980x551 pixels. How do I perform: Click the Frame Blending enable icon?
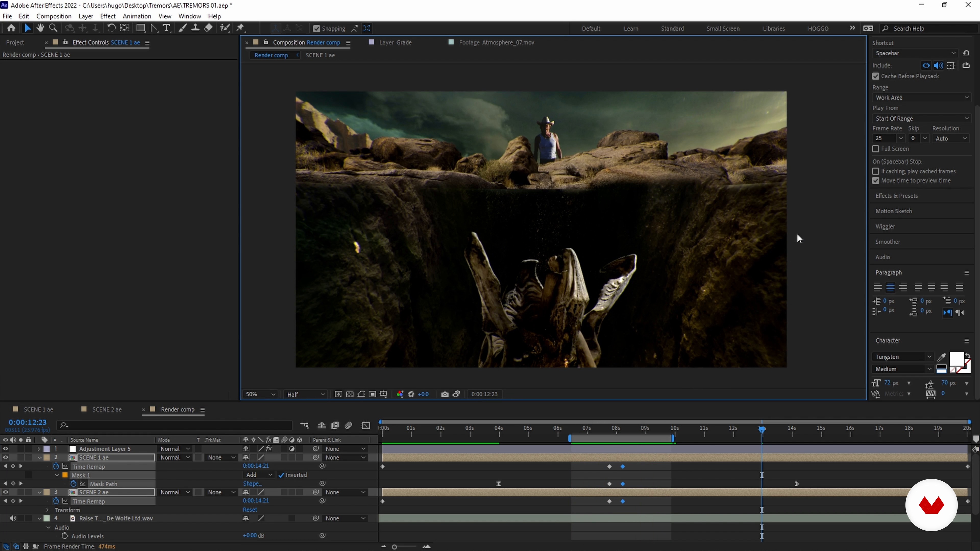pos(335,425)
